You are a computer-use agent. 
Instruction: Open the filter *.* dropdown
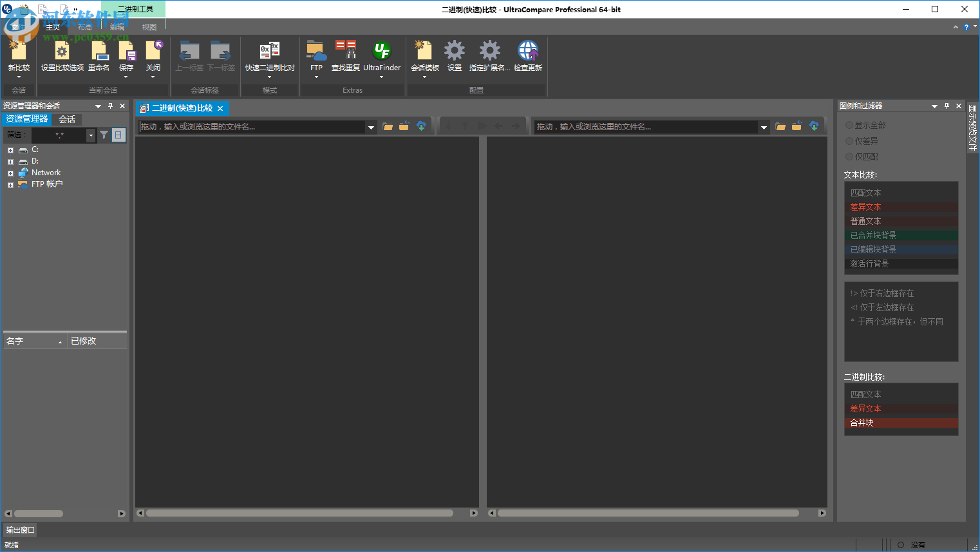click(91, 135)
